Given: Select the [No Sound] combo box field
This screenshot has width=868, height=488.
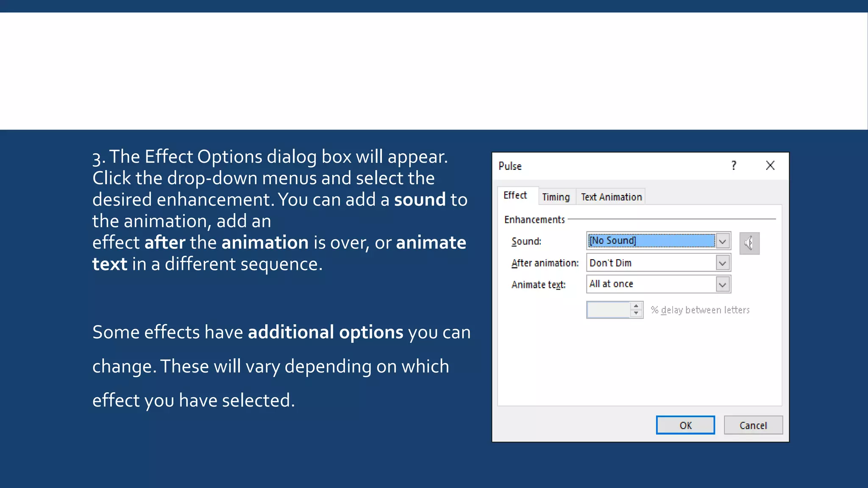Looking at the screenshot, I should point(651,241).
